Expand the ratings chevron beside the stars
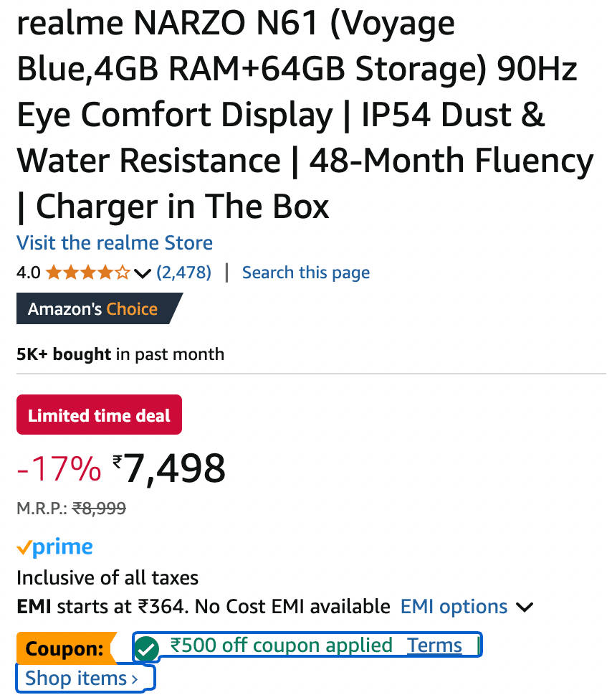This screenshot has width=612, height=700. (x=143, y=273)
